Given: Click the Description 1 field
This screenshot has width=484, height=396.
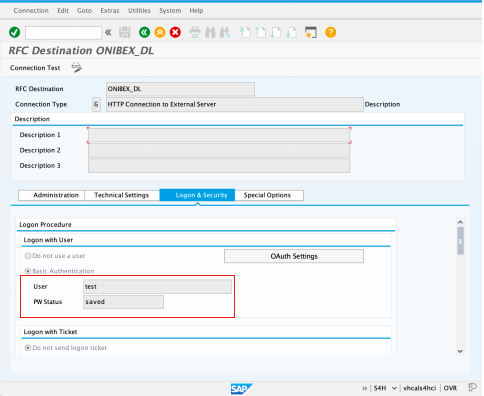Looking at the screenshot, I should [x=219, y=135].
